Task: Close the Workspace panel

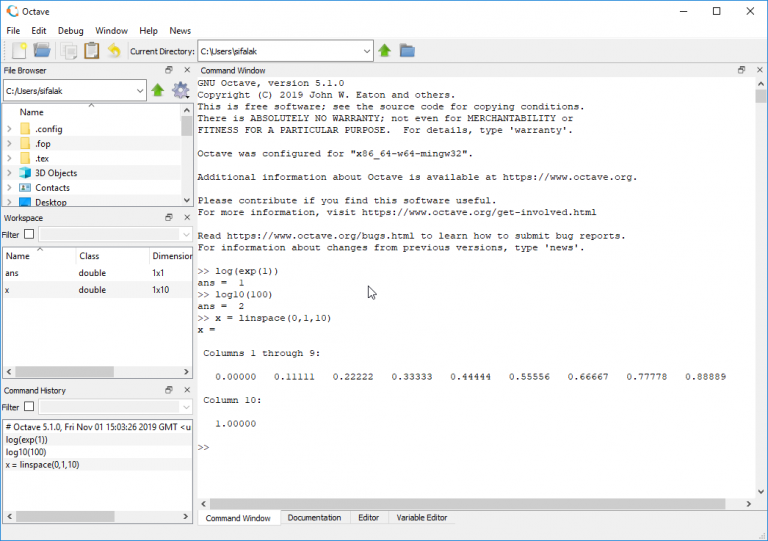Action: pyautogui.click(x=187, y=217)
